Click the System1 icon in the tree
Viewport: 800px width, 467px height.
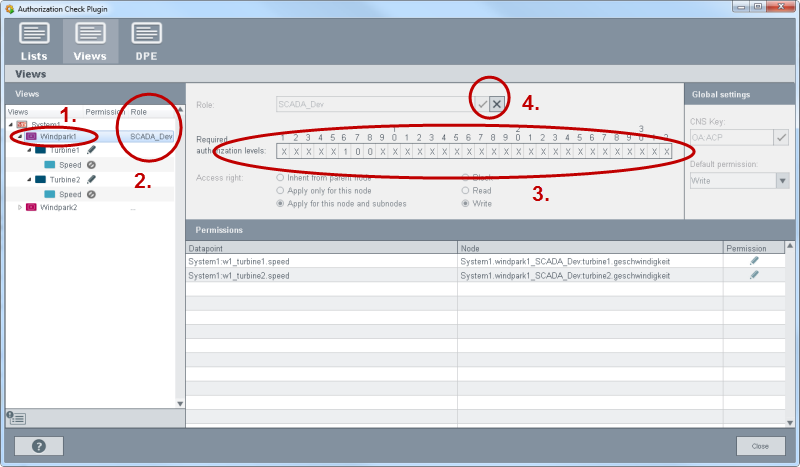point(22,125)
